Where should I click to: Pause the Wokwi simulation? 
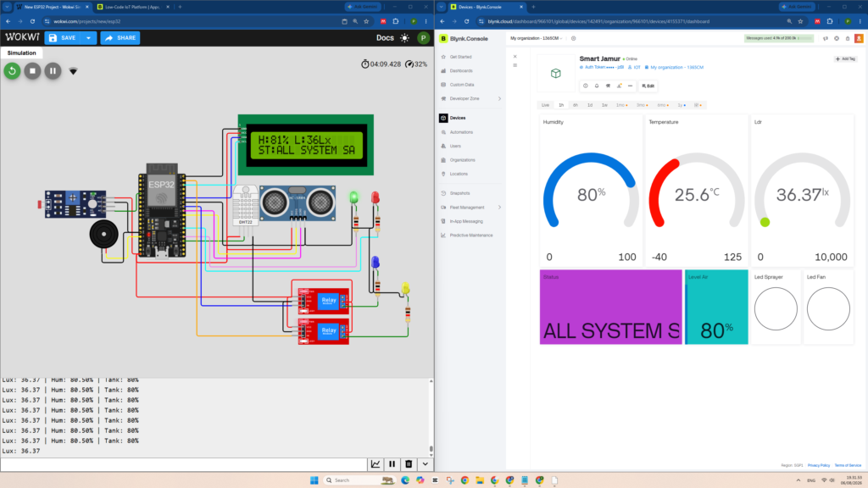[x=53, y=71]
